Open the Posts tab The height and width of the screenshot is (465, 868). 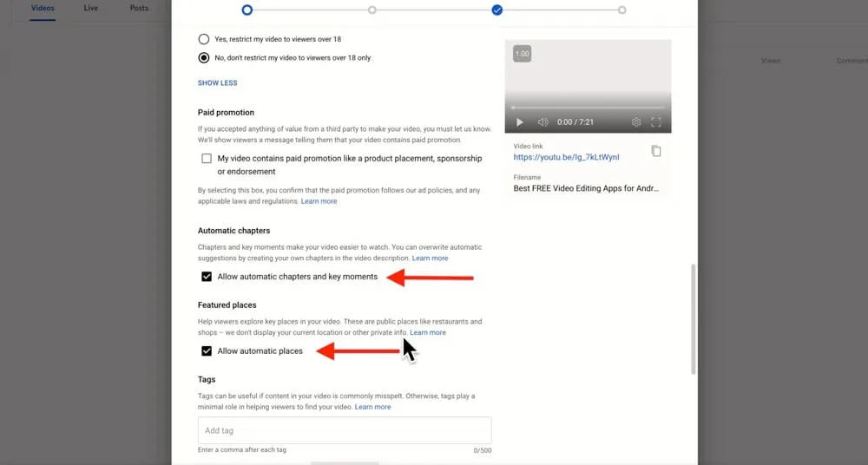click(x=139, y=9)
